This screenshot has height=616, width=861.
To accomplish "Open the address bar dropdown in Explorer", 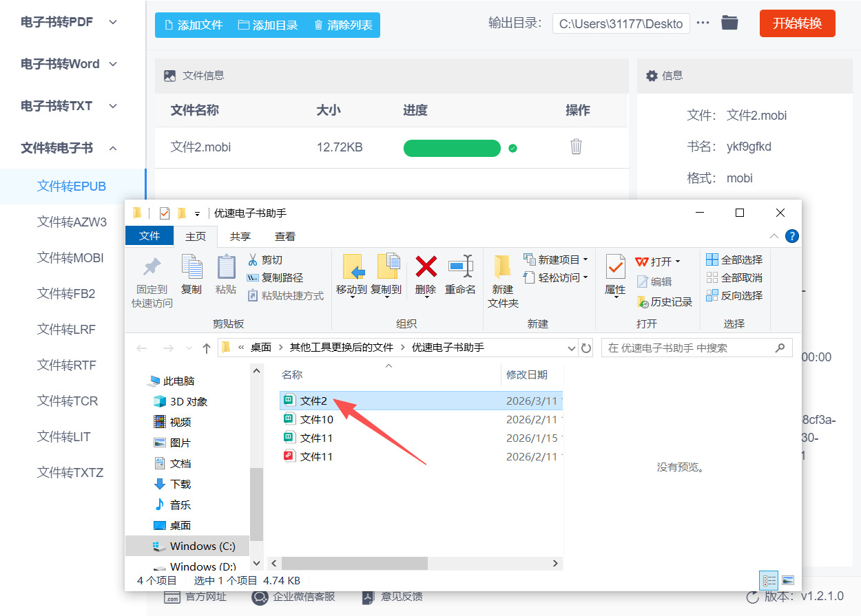I will pyautogui.click(x=572, y=348).
